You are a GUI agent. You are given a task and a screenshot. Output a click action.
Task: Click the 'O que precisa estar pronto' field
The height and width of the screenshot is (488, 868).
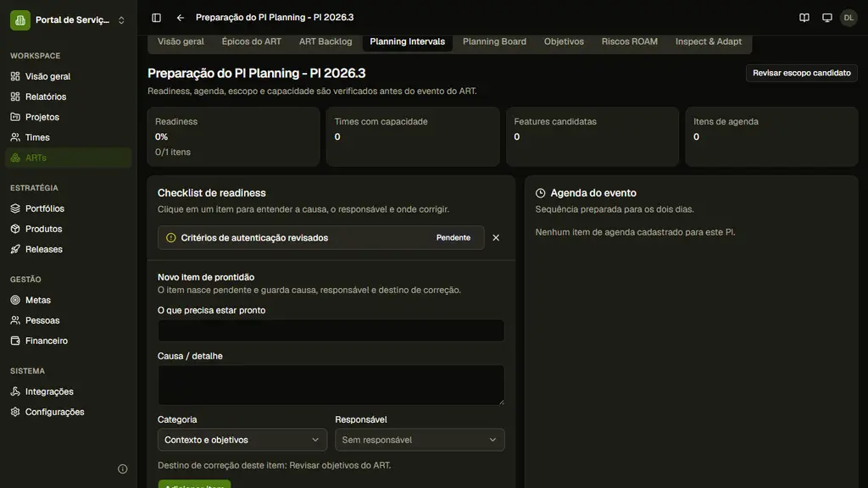tap(331, 330)
